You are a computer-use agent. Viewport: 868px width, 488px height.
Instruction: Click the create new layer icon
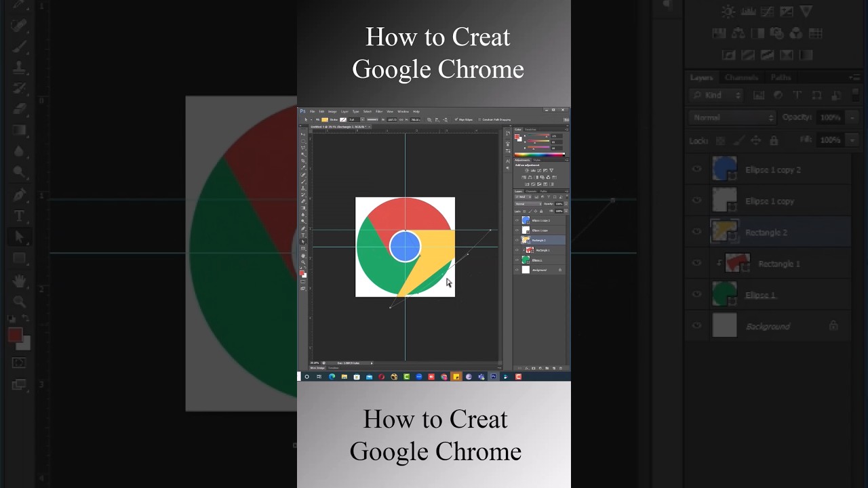click(x=554, y=368)
